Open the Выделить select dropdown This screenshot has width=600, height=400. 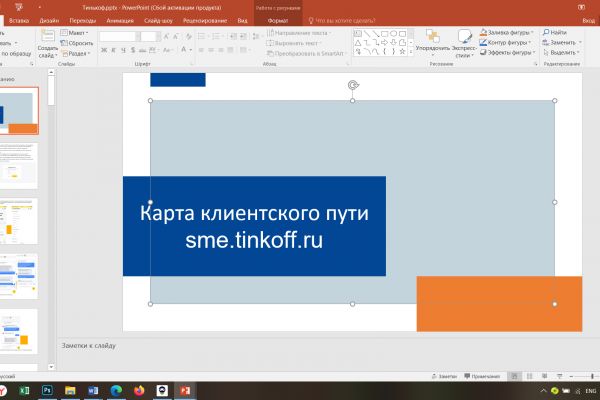point(561,52)
